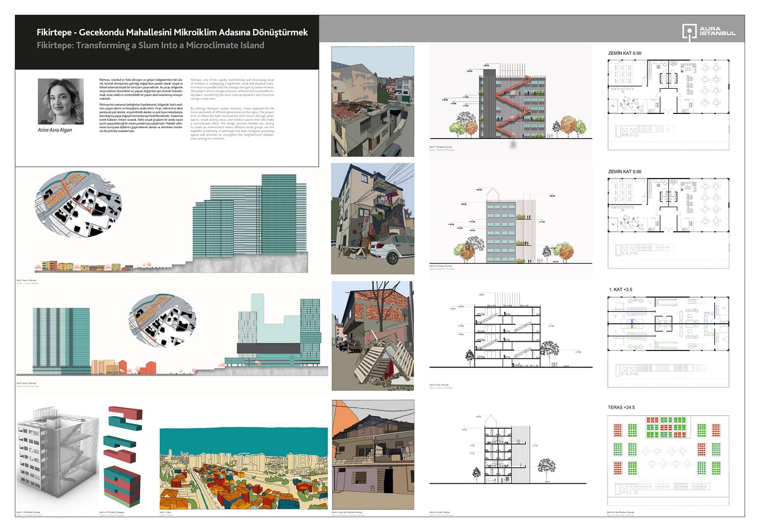The image size is (760, 532).
Task: Open the street illustration with white car
Action: click(x=373, y=218)
